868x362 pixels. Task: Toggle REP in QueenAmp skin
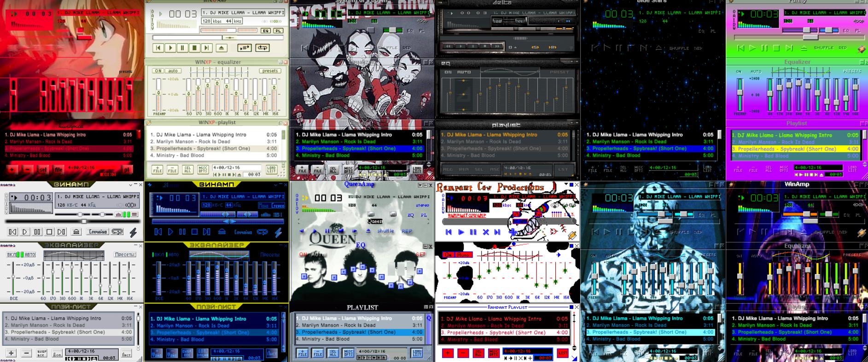pos(407,231)
